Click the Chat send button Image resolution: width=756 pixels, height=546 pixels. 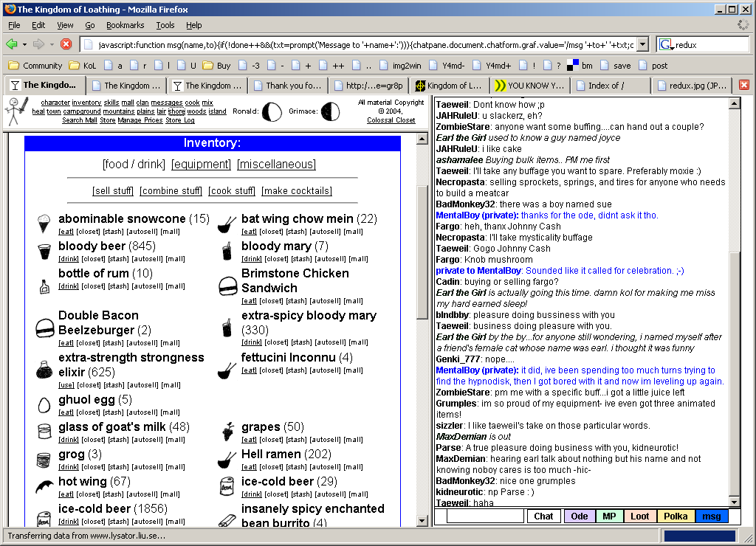[543, 516]
